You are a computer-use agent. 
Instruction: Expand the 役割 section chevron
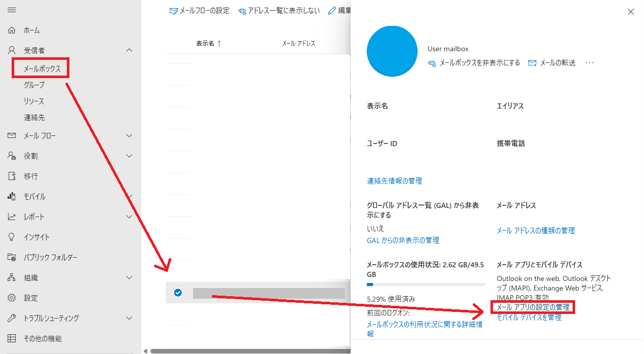129,156
